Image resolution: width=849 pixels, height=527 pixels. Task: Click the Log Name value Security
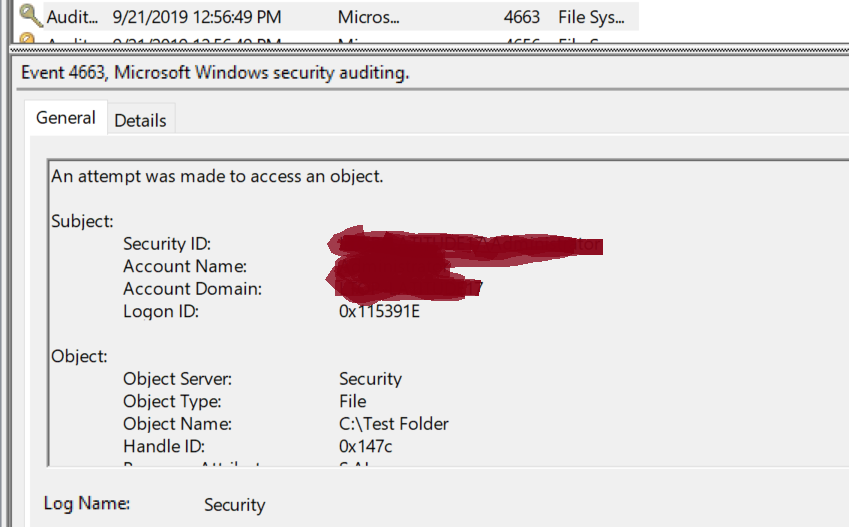coord(235,505)
